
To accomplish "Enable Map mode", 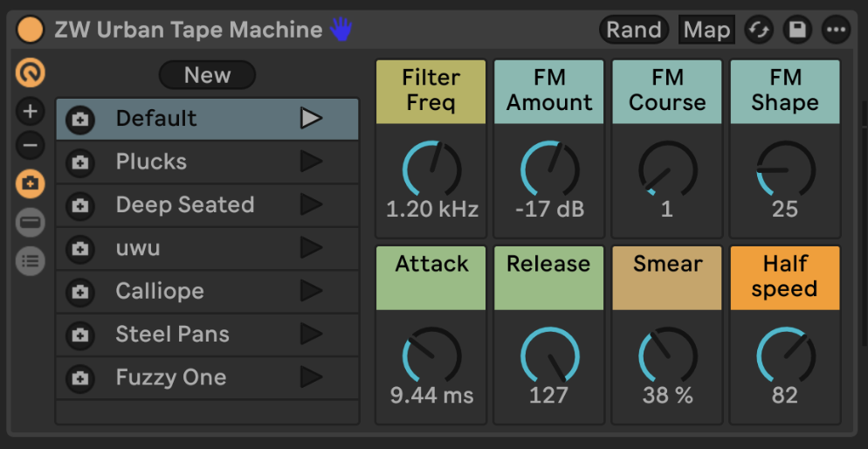I will click(x=707, y=30).
